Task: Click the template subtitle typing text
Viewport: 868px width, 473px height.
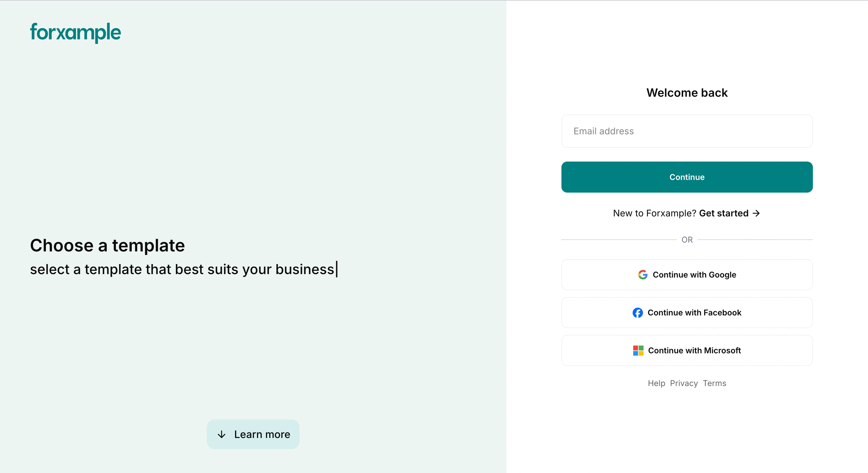Action: click(182, 269)
